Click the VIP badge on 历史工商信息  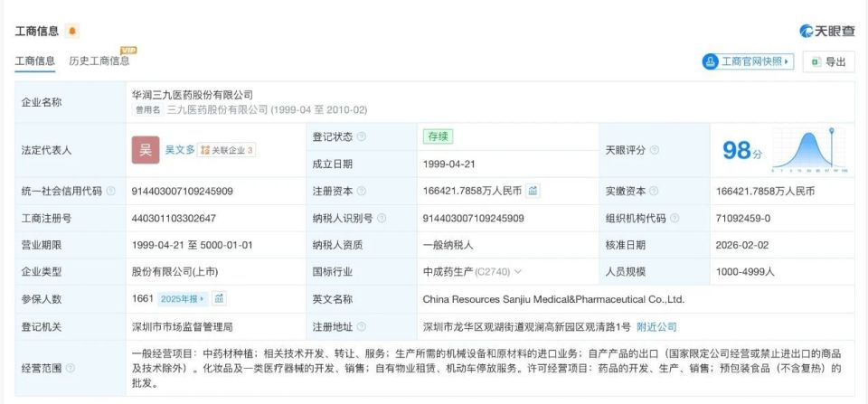(x=128, y=50)
